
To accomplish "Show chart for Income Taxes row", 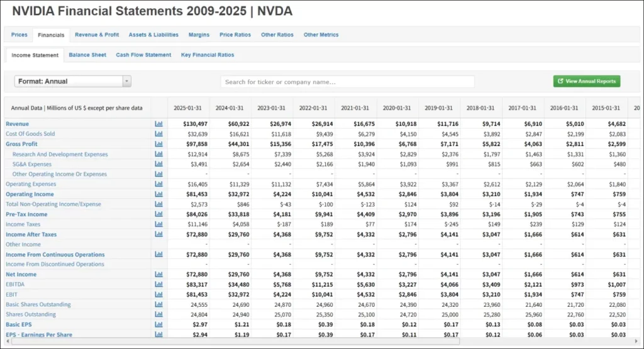I will pos(158,224).
